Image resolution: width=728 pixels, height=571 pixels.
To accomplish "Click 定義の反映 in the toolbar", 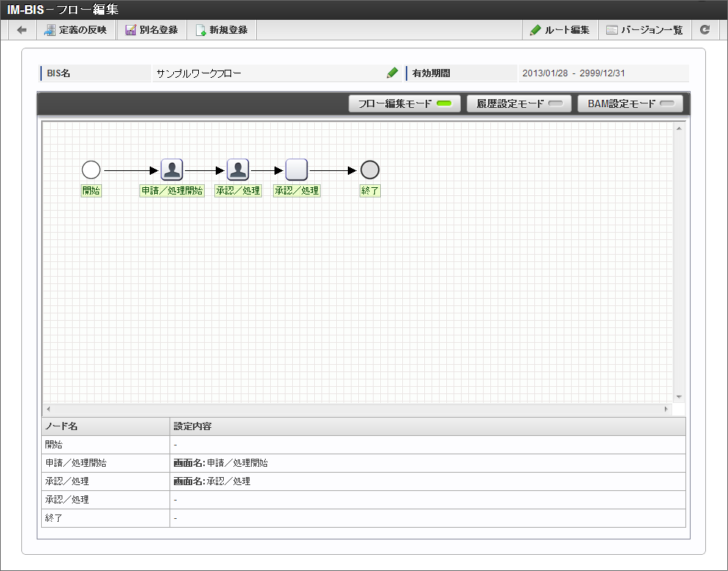I will click(75, 30).
